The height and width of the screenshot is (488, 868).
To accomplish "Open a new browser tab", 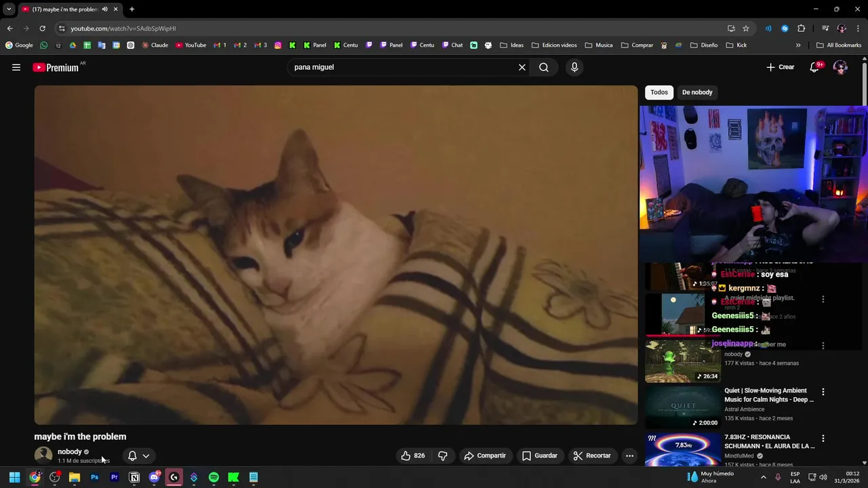I will tap(132, 9).
